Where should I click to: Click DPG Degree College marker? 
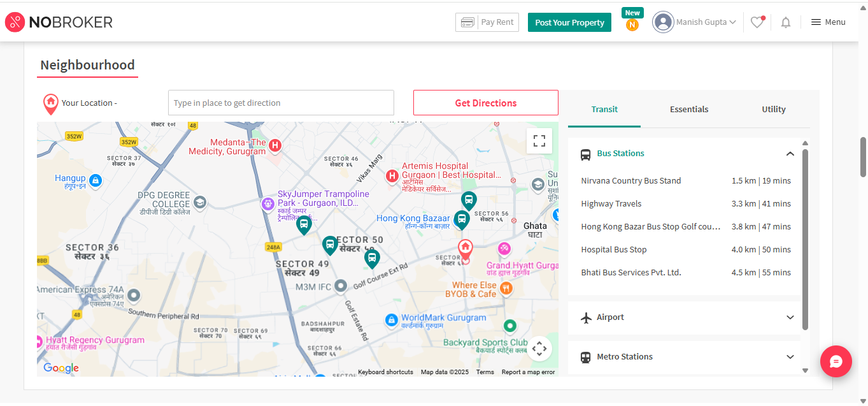coord(200,202)
